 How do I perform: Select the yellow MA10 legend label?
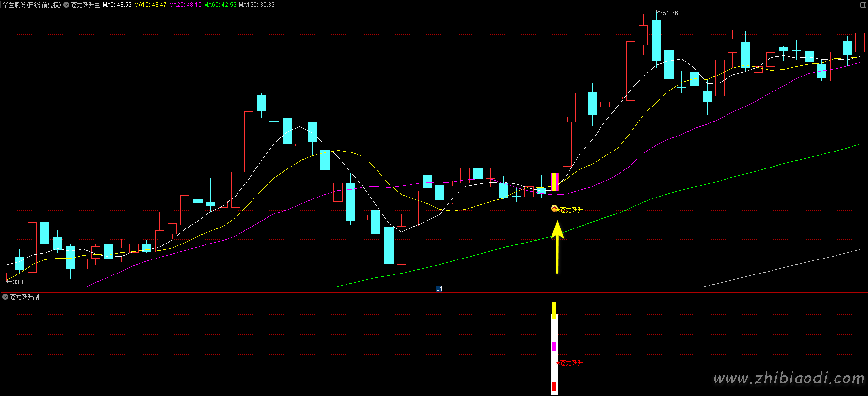click(150, 5)
